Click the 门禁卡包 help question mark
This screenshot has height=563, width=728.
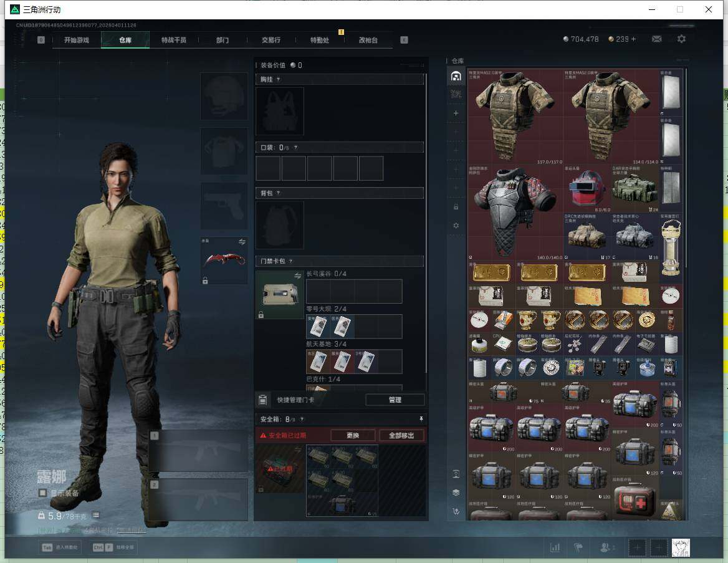click(x=290, y=261)
